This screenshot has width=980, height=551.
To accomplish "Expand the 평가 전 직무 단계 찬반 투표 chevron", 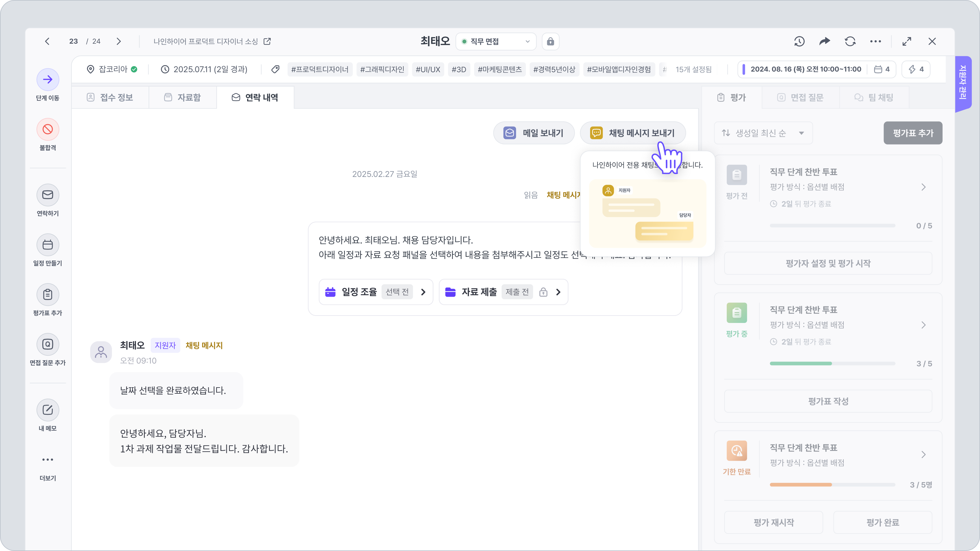I will pos(923,187).
